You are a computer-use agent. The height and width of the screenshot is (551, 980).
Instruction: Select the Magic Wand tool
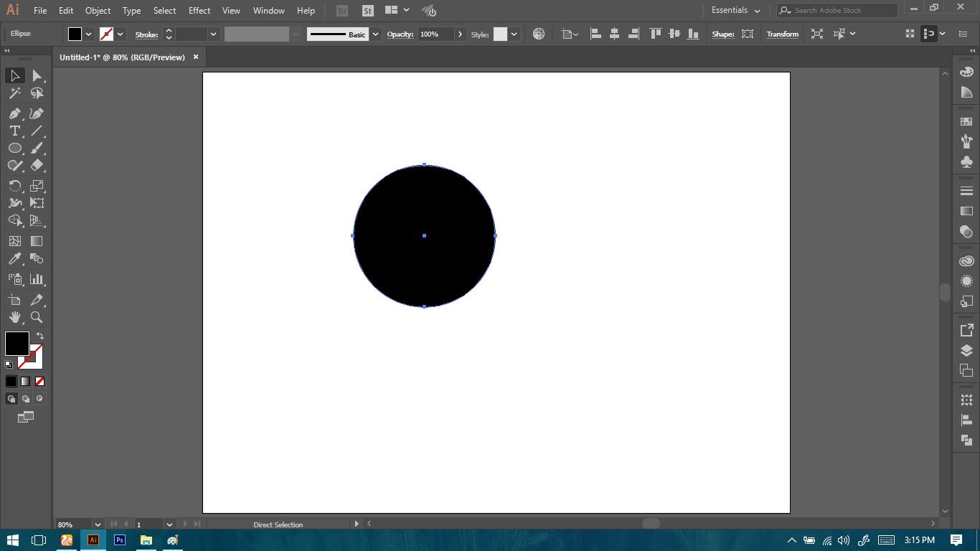click(14, 93)
